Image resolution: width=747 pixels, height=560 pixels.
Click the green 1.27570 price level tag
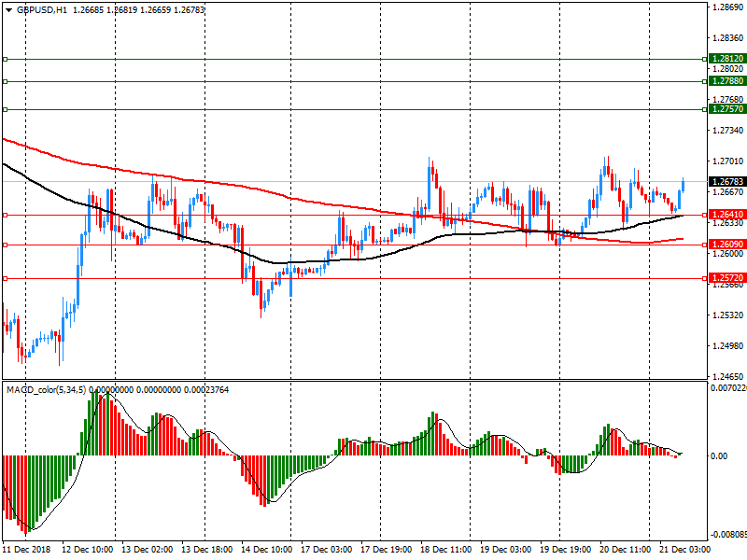pyautogui.click(x=727, y=109)
